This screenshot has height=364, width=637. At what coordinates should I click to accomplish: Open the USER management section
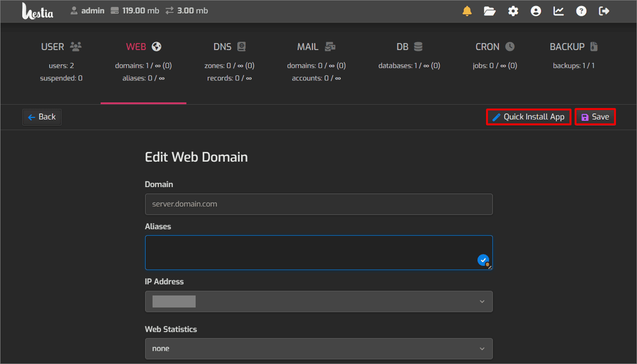(61, 46)
